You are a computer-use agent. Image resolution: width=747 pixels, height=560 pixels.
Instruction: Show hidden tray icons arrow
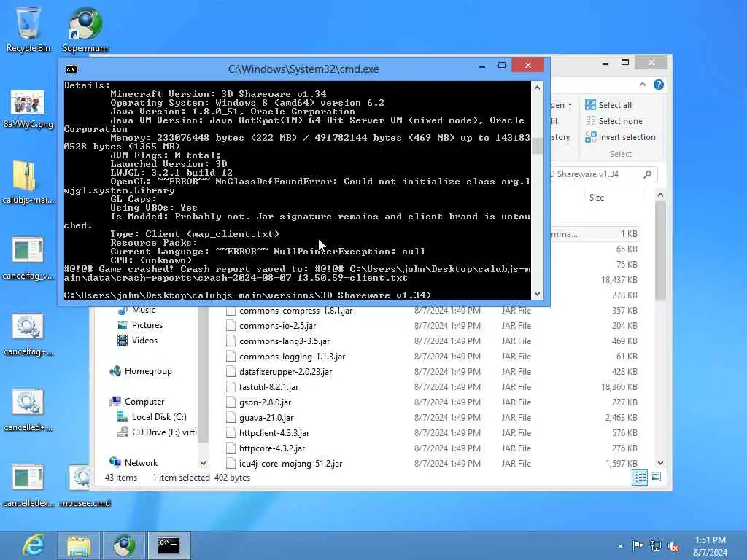point(620,546)
